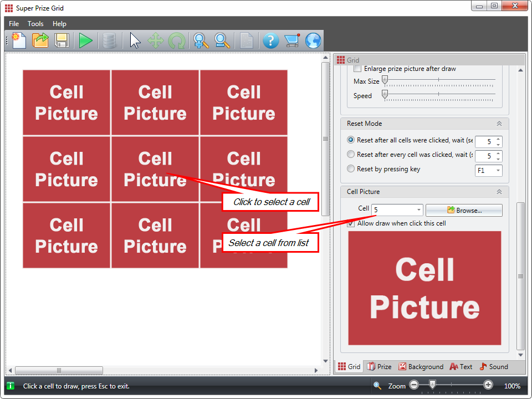The height and width of the screenshot is (399, 532).
Task: Open the F1 reset key dropdown
Action: (498, 171)
